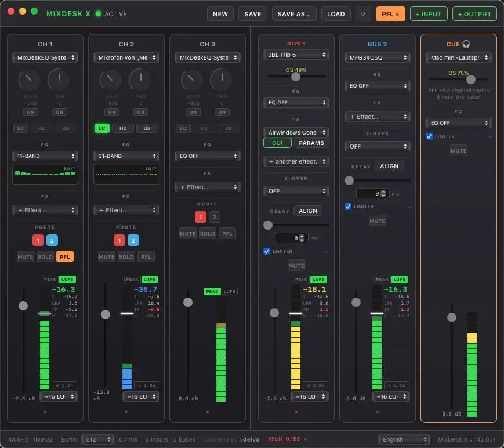Open the CH 1 input device dropdown
Viewport: 504px width, 448px height.
click(x=45, y=57)
